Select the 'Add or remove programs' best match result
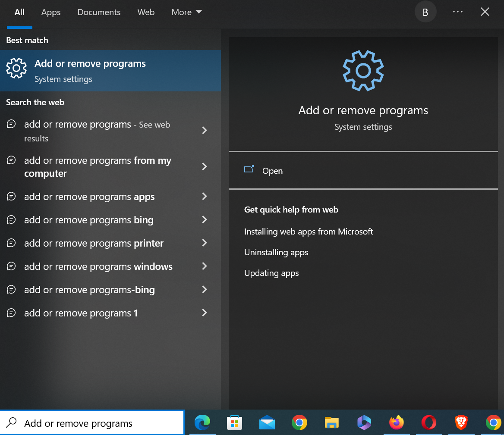Image resolution: width=504 pixels, height=435 pixels. (x=110, y=71)
